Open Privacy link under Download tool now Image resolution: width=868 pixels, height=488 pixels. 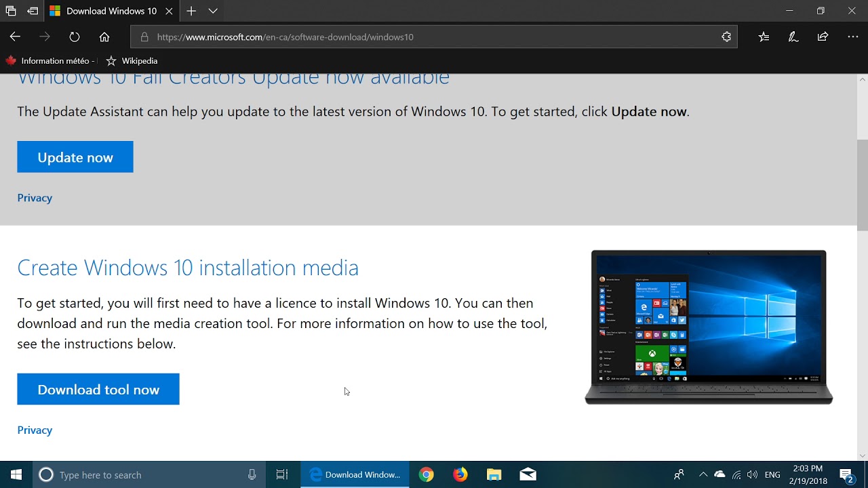click(35, 430)
